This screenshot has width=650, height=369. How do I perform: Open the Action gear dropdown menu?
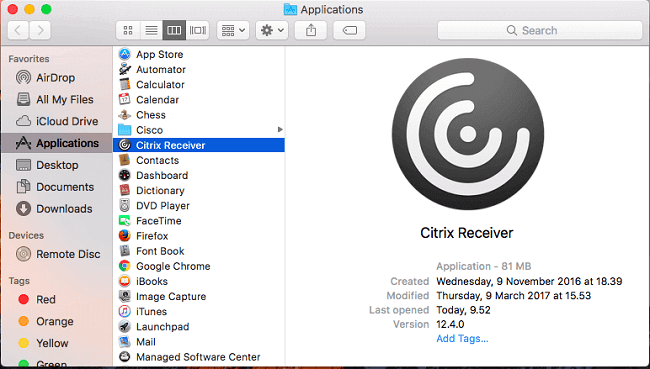point(272,30)
